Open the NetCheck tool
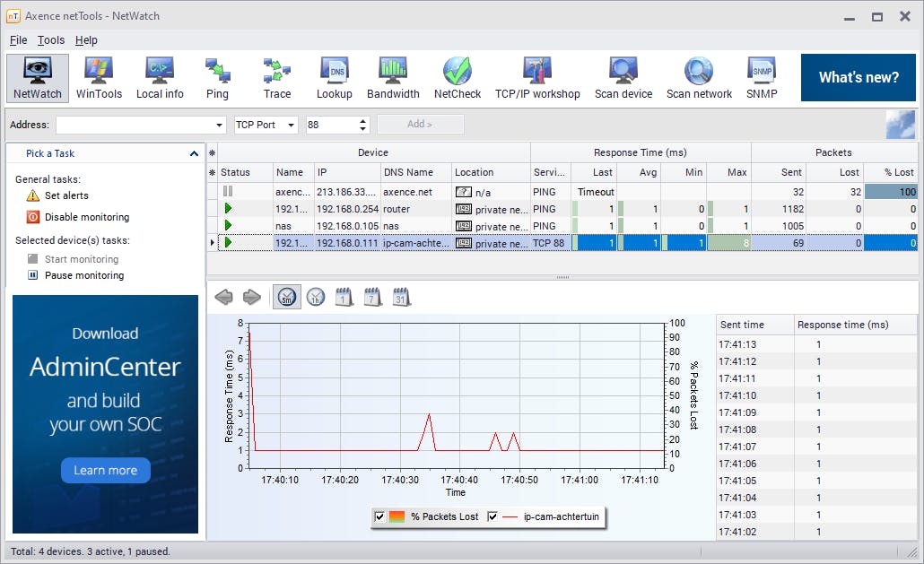Viewport: 924px width, 564px height. coord(458,78)
